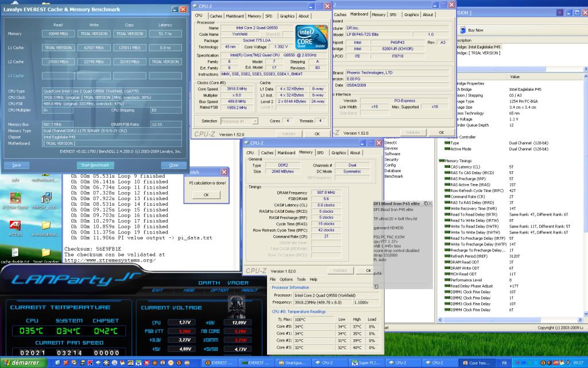
Task: Click EXIT in the LANParty panel
Action: [157, 290]
